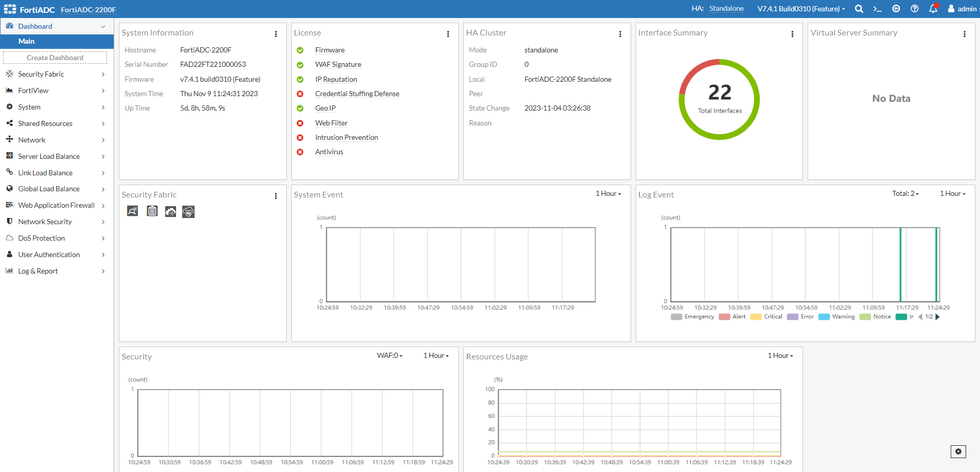Viewport: 980px width, 472px height.
Task: Expand the FortiView menu
Action: (x=57, y=90)
